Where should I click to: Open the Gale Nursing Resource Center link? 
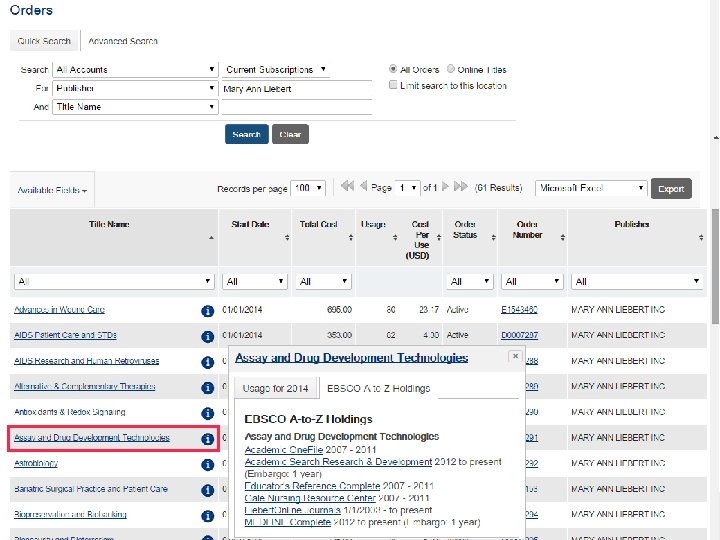coord(310,498)
